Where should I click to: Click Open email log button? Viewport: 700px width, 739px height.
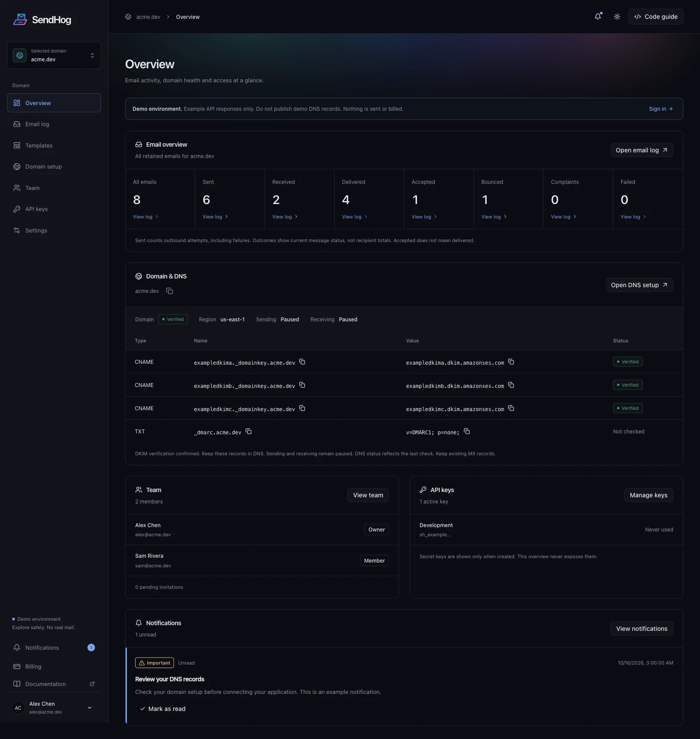tap(642, 150)
